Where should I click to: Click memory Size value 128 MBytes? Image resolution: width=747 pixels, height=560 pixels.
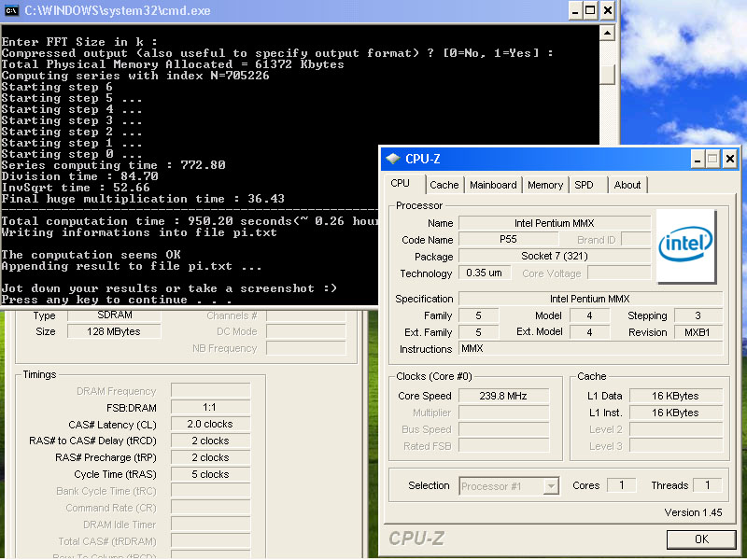(x=114, y=332)
